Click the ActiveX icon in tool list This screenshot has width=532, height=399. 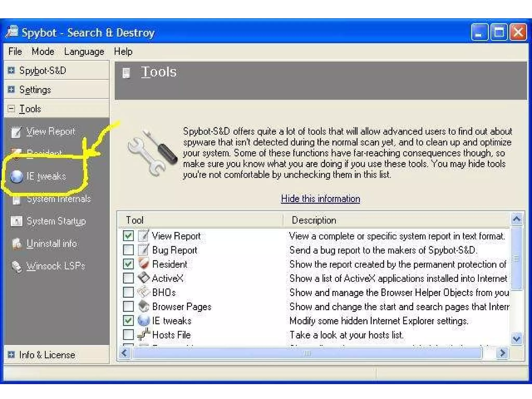tap(143, 278)
